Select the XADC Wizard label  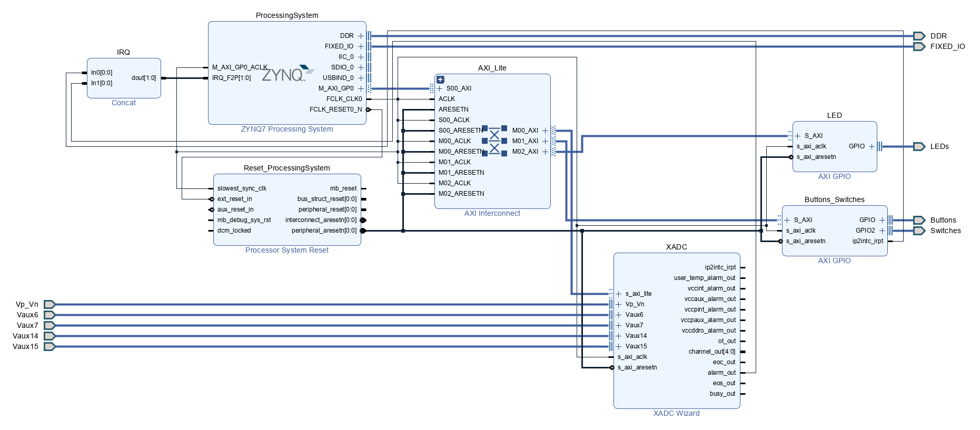(677, 413)
